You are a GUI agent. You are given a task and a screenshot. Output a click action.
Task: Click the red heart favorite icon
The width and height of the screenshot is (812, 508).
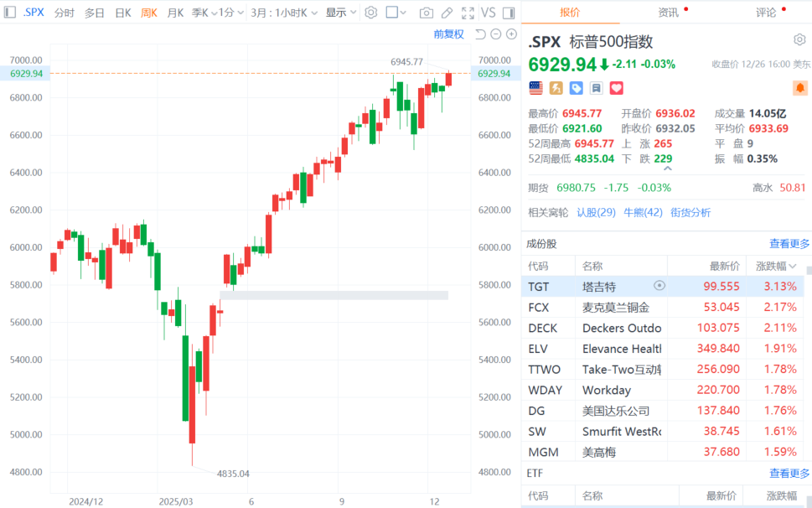point(617,88)
